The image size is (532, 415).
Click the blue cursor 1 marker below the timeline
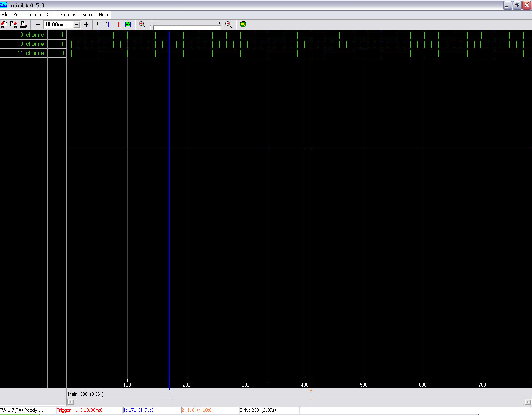click(169, 389)
